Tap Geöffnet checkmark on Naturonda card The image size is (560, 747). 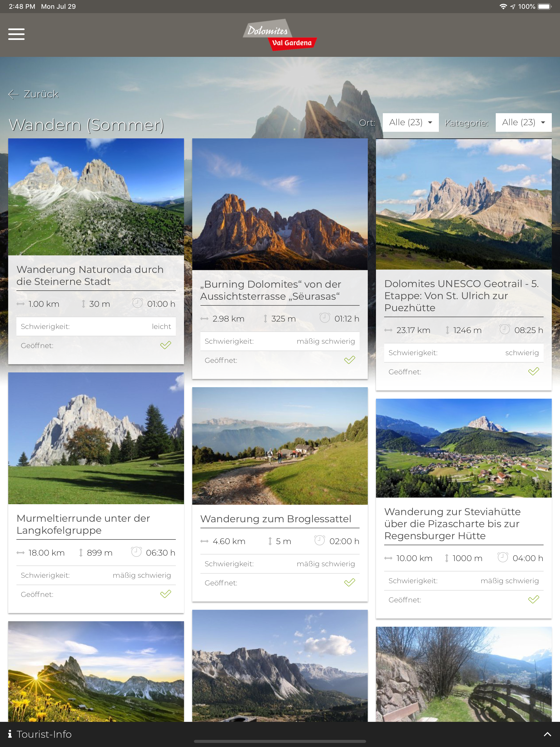(x=165, y=345)
